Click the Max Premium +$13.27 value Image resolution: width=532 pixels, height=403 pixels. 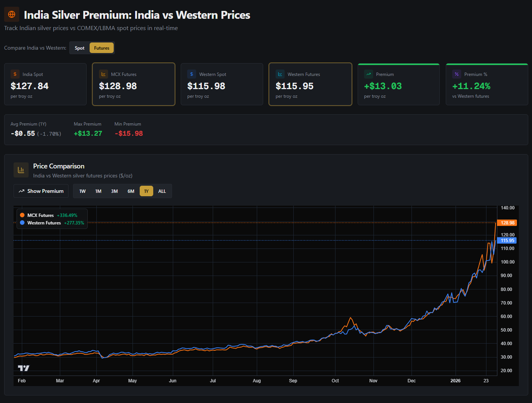point(88,133)
